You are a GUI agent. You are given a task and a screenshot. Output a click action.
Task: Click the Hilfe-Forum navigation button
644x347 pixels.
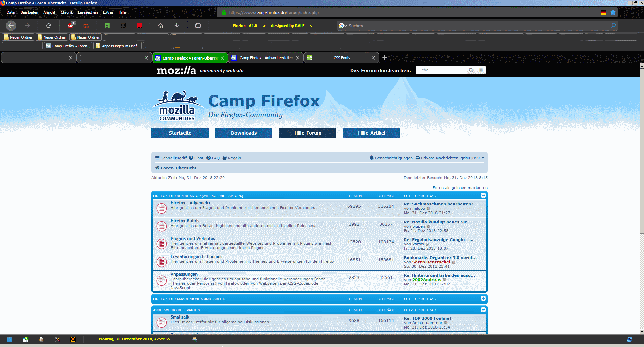[308, 133]
